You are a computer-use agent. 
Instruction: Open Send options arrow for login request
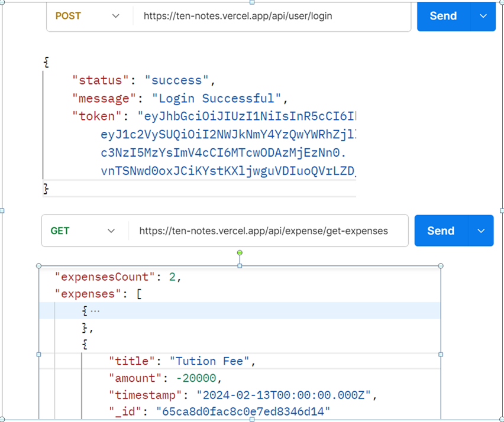[483, 16]
